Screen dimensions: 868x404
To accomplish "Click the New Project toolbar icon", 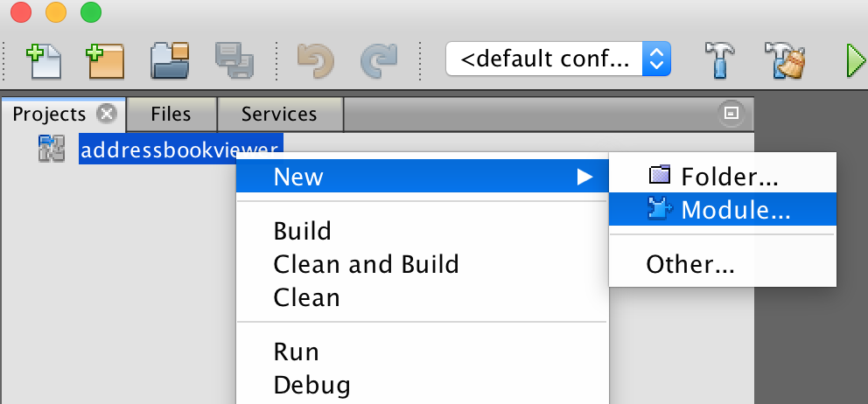I will point(105,61).
